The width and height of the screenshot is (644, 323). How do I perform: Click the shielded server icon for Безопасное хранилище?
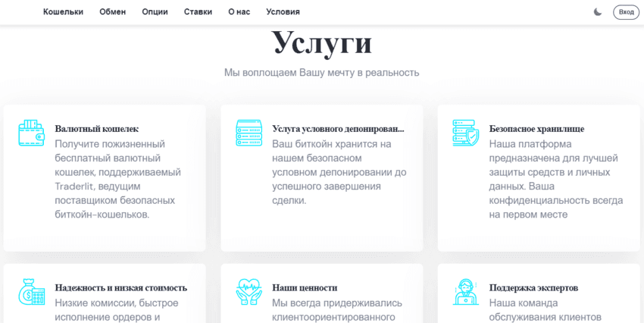click(x=466, y=133)
